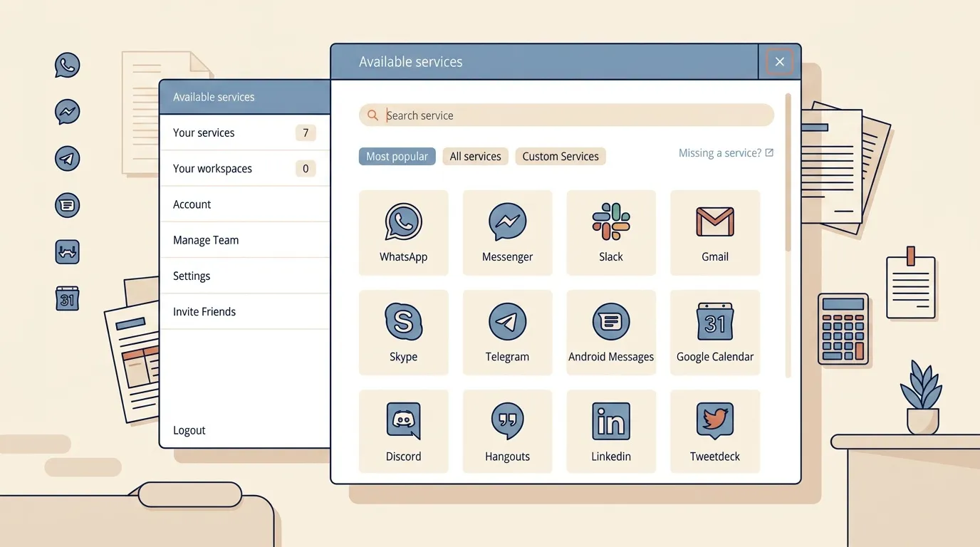The width and height of the screenshot is (980, 547).
Task: Add the Discord service
Action: tap(403, 432)
